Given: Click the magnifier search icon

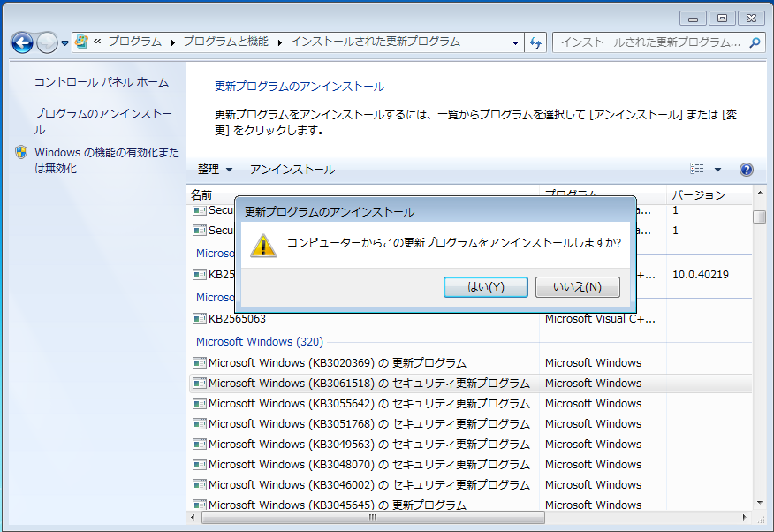Looking at the screenshot, I should 755,43.
